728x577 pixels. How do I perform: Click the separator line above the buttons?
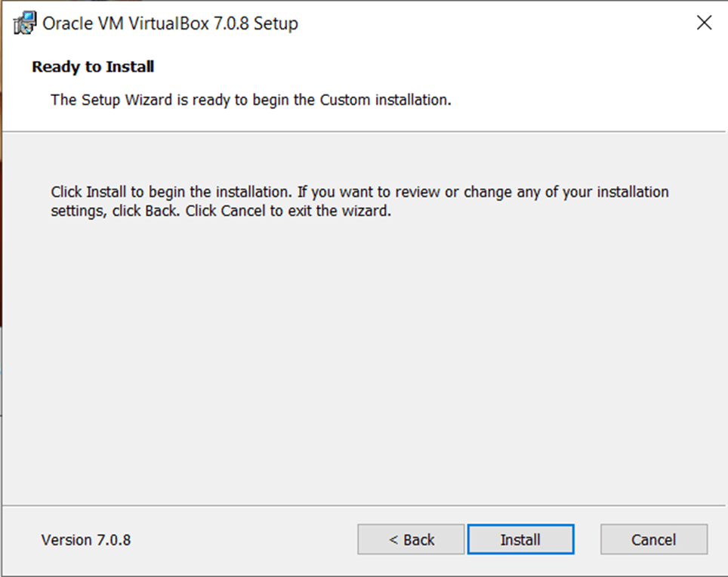[364, 505]
